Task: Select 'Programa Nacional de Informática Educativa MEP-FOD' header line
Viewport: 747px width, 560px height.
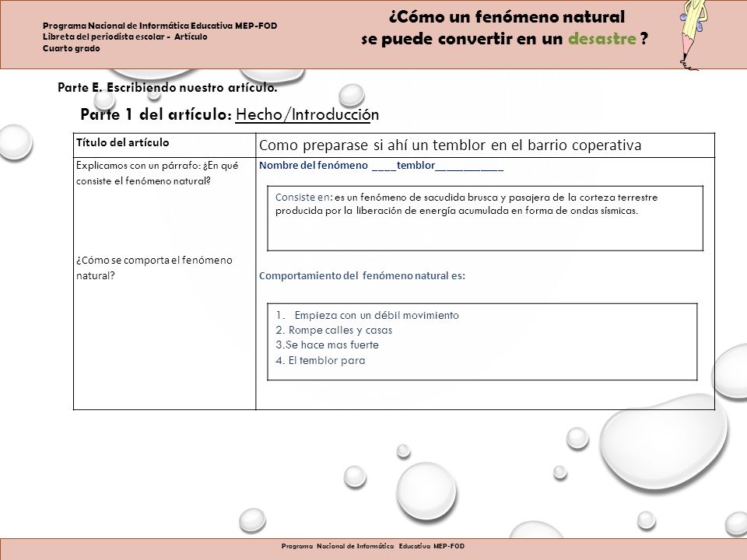Action: tap(160, 26)
